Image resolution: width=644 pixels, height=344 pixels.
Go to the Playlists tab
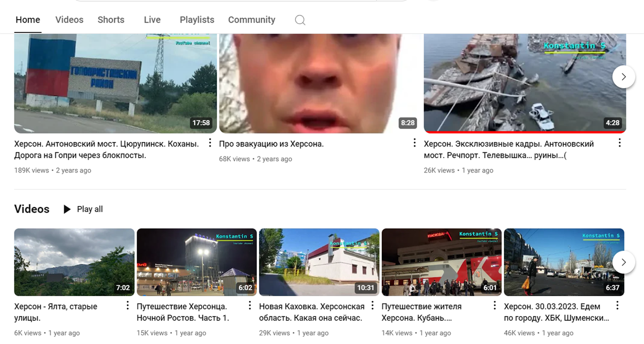[x=197, y=20]
